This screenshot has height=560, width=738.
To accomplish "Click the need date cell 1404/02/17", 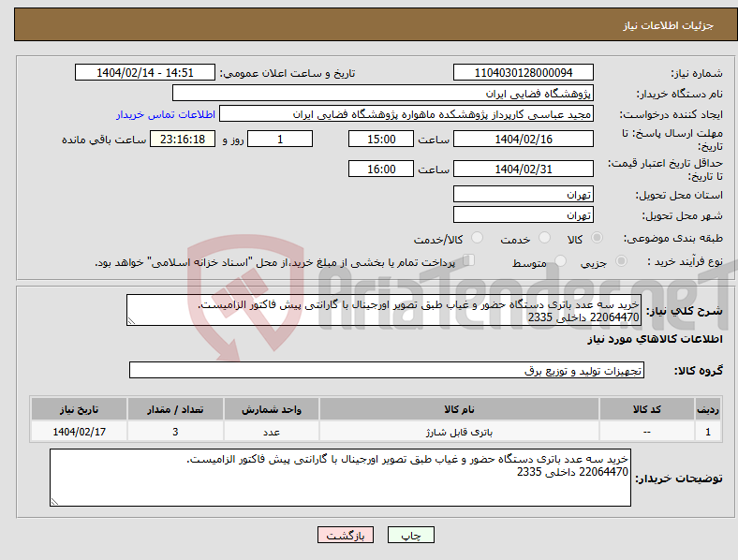I will [79, 432].
